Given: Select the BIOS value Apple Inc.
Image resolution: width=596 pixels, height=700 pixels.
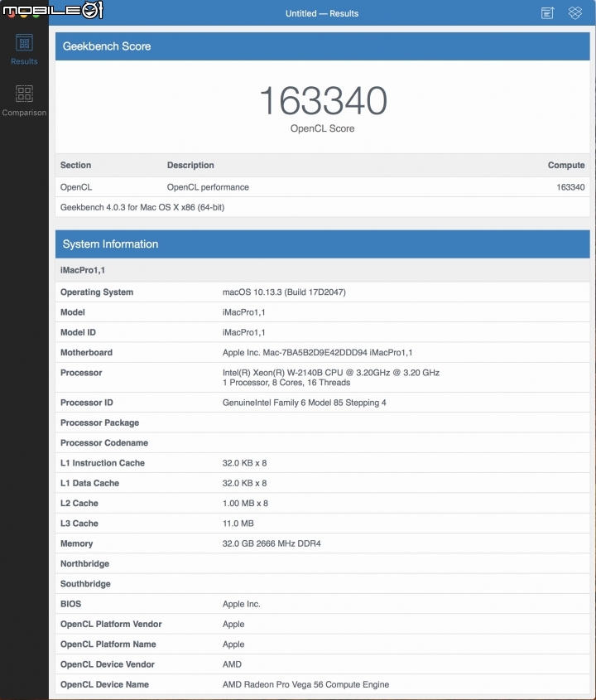Looking at the screenshot, I should click(242, 604).
